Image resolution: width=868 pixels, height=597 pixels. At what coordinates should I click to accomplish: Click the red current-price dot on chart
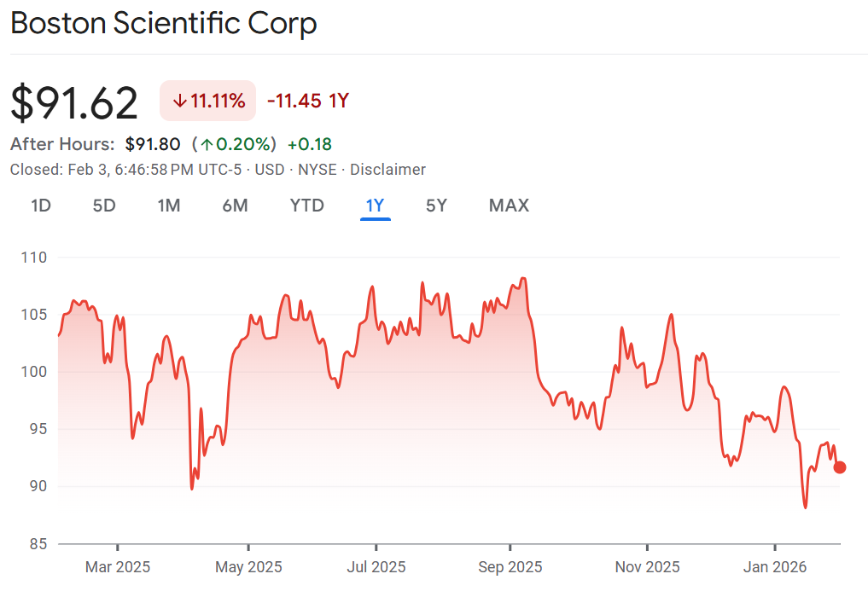(x=840, y=467)
